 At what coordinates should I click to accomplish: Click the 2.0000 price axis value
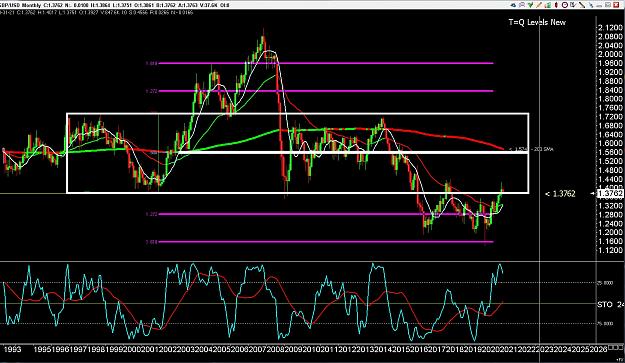click(x=611, y=54)
